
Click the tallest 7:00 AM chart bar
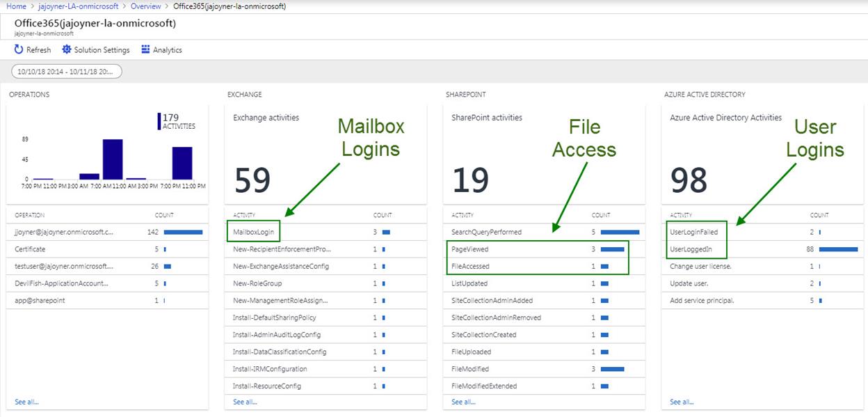pyautogui.click(x=113, y=159)
